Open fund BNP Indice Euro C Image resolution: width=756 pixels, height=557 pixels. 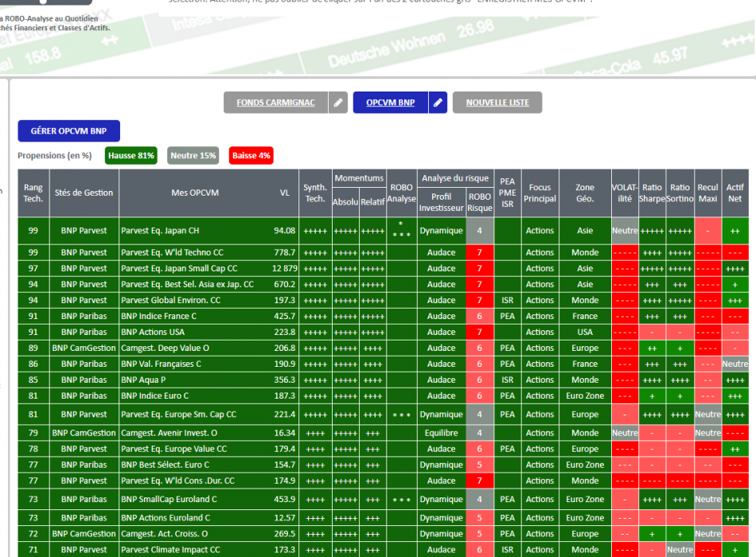point(154,395)
